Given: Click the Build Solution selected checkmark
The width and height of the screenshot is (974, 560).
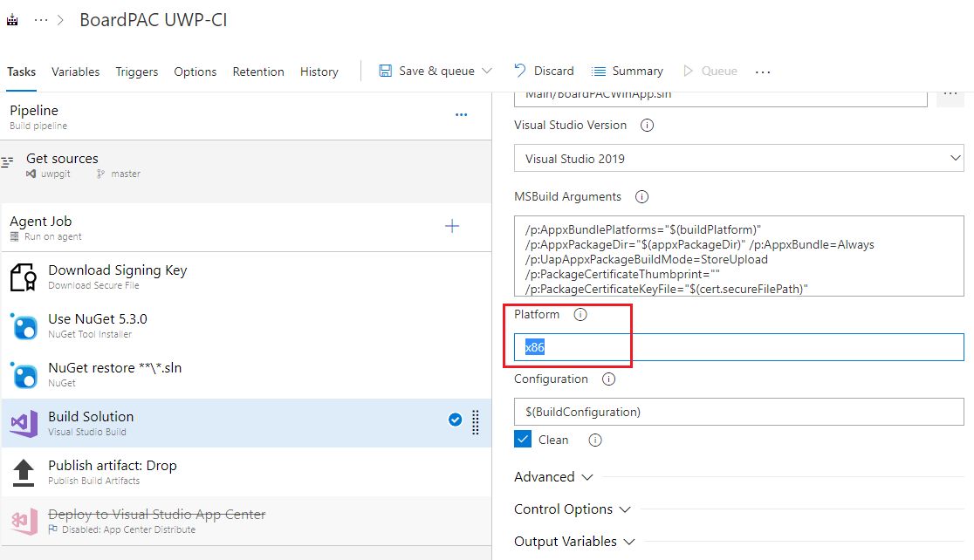Looking at the screenshot, I should pyautogui.click(x=456, y=420).
